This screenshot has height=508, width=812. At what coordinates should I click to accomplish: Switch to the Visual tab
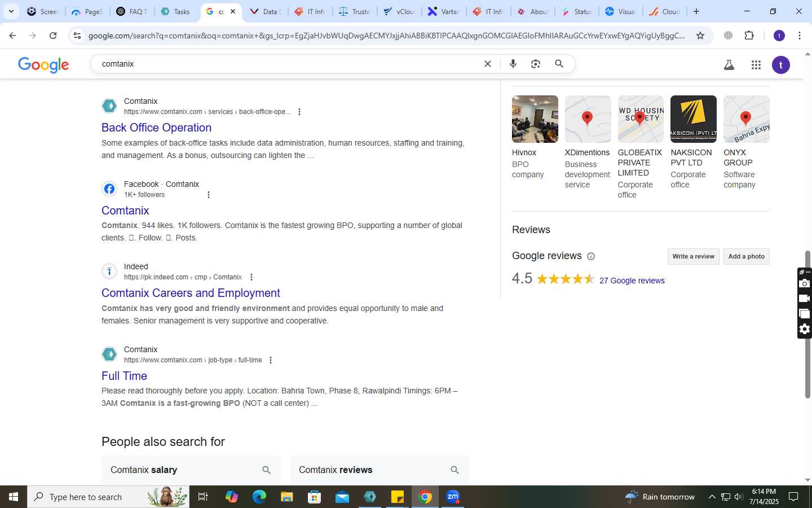(x=620, y=11)
